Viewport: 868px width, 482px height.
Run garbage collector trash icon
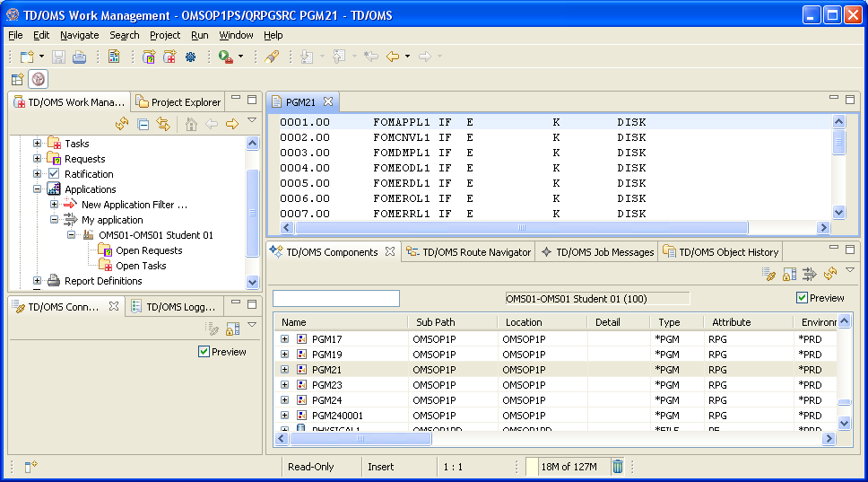618,466
